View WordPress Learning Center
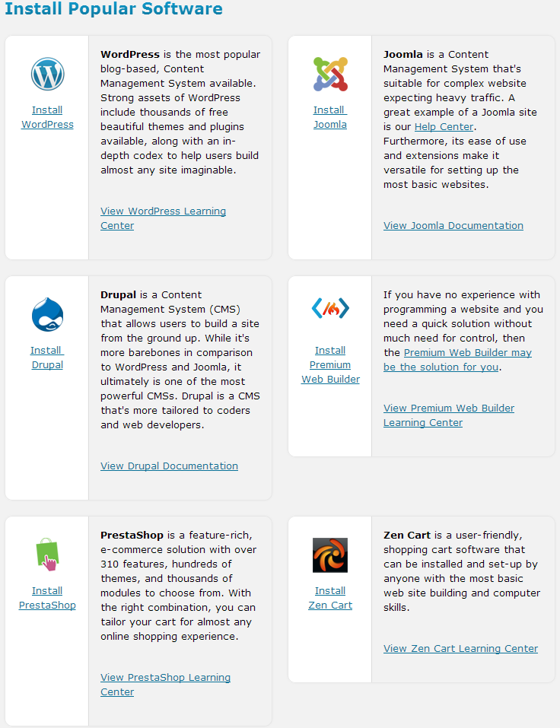Image resolution: width=560 pixels, height=728 pixels. pyautogui.click(x=163, y=211)
